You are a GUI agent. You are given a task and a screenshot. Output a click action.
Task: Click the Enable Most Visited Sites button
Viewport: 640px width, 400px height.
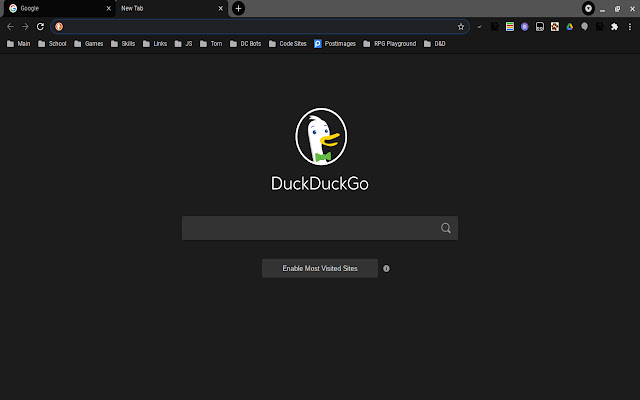tap(320, 268)
